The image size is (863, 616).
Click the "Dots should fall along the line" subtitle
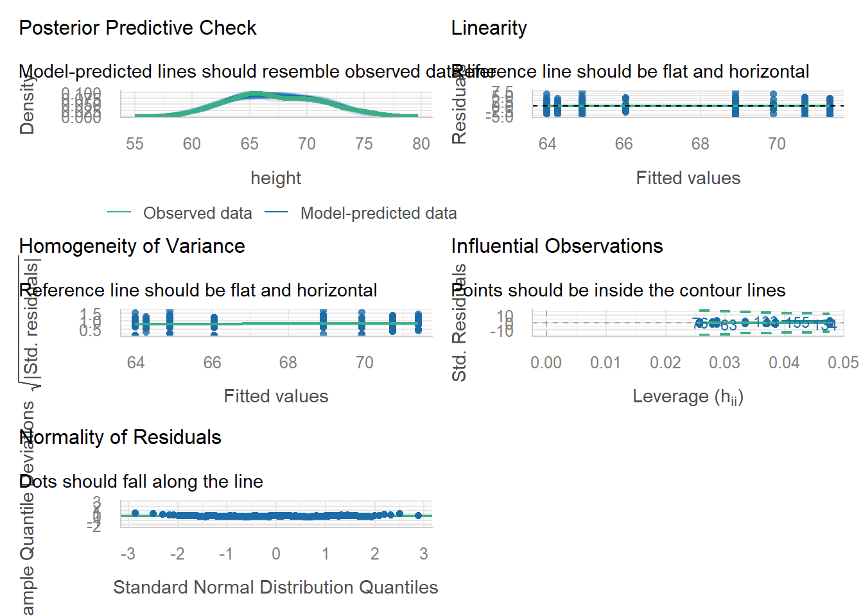(141, 482)
